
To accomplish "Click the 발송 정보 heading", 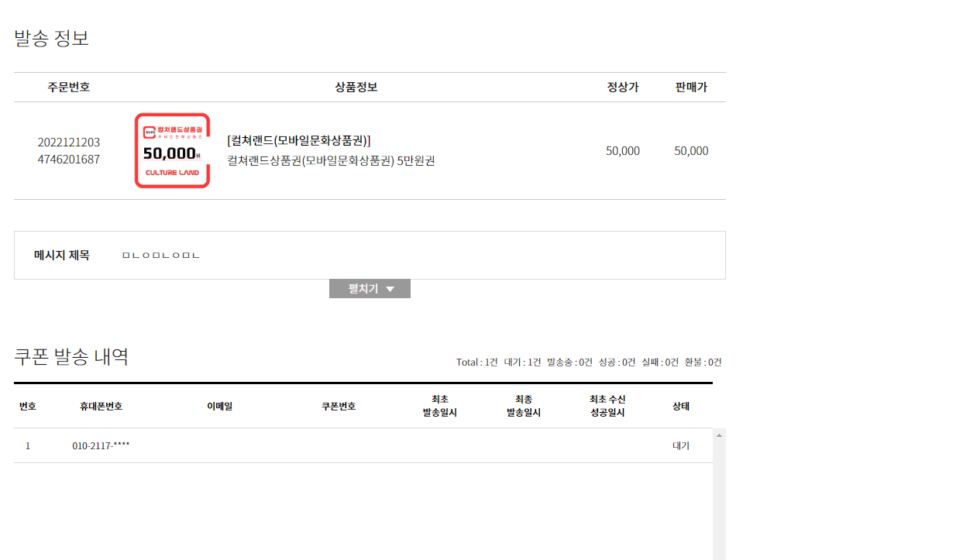I will 52,38.
